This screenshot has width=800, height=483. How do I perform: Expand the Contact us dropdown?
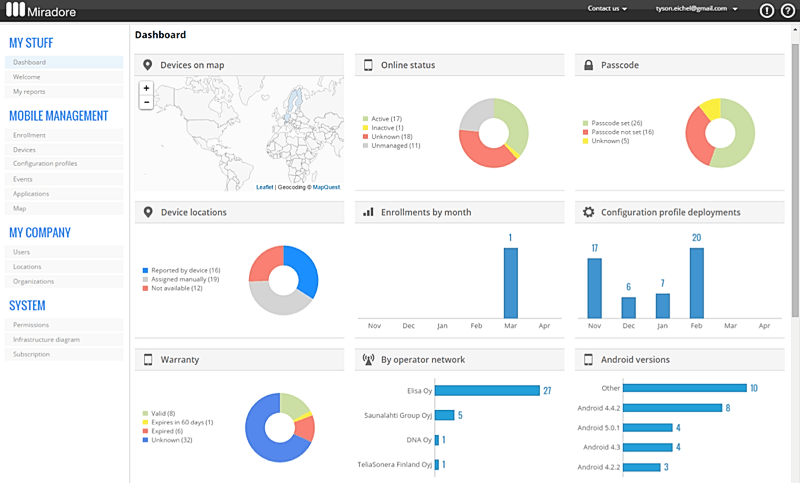point(607,8)
